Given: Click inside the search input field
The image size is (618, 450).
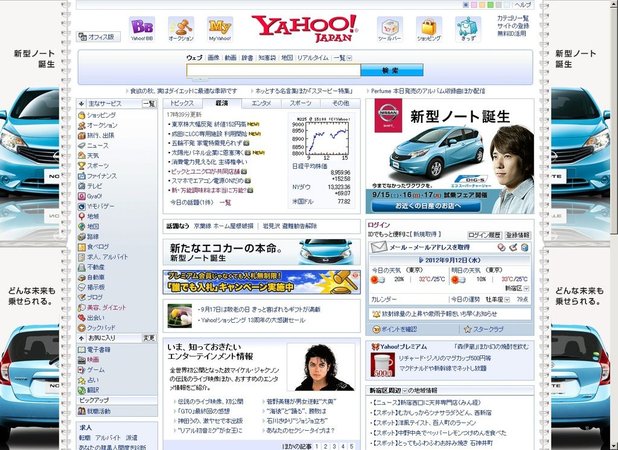Looking at the screenshot, I should click(273, 71).
